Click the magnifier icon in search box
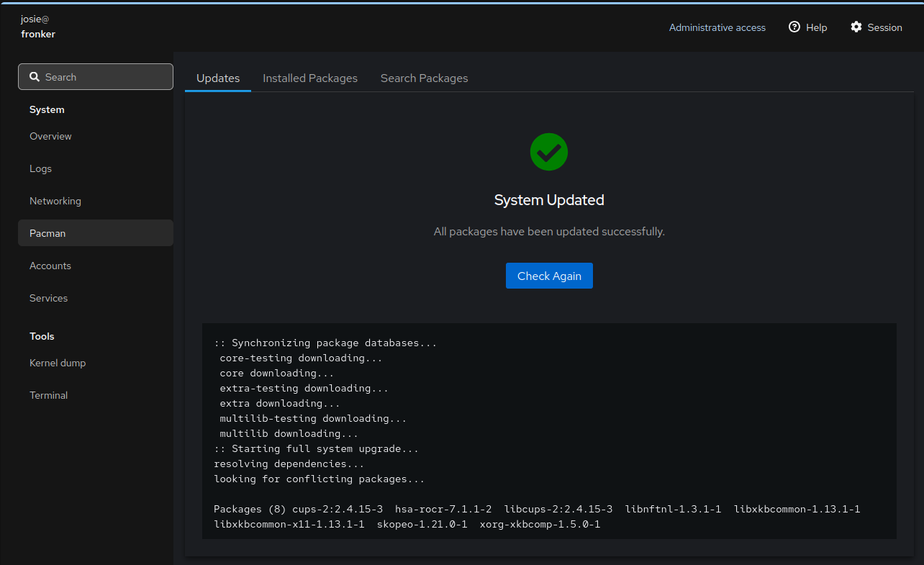Viewport: 924px width, 565px height. pos(34,77)
